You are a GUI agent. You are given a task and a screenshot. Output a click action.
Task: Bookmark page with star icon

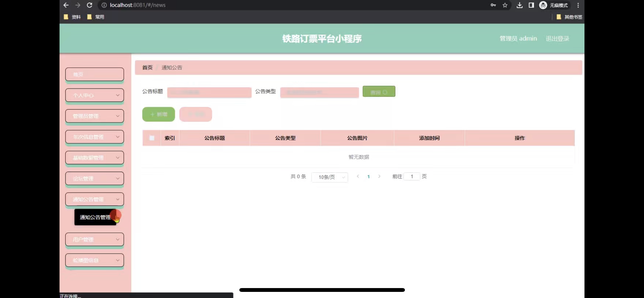point(505,5)
